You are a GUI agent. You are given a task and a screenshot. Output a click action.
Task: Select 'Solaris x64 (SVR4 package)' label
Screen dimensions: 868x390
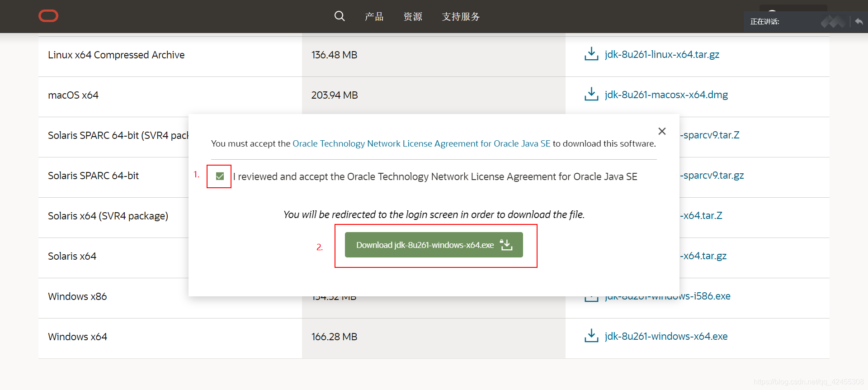(x=108, y=216)
